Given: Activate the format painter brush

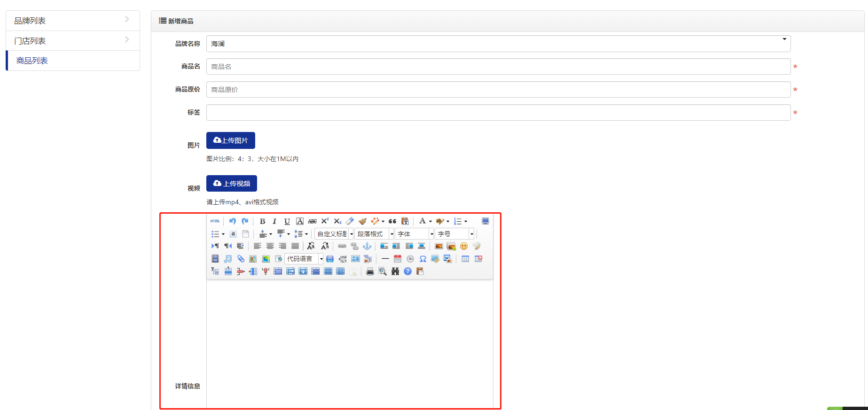Looking at the screenshot, I should click(x=362, y=221).
